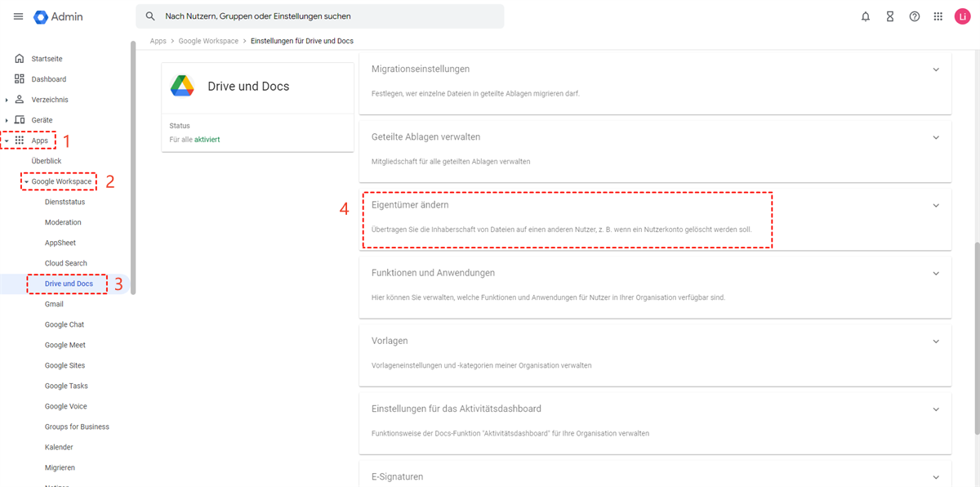Click the search field for Nutzer, Gruppen
This screenshot has width=980, height=487.
[327, 16]
